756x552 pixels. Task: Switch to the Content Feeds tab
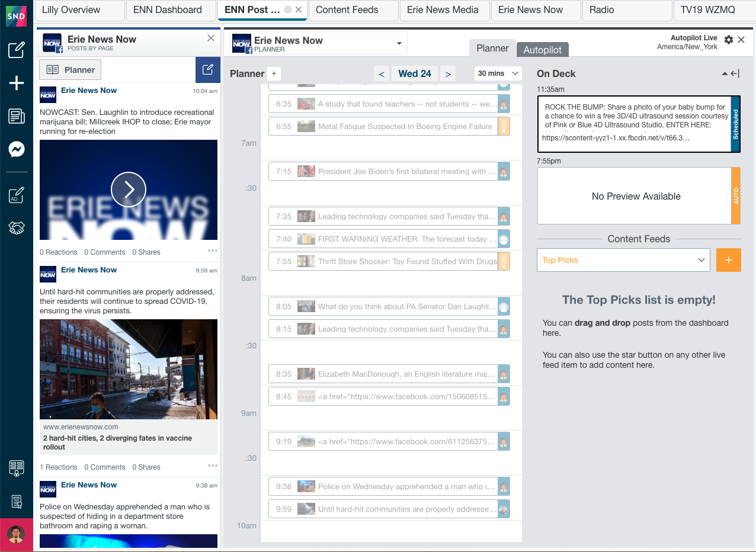(353, 9)
